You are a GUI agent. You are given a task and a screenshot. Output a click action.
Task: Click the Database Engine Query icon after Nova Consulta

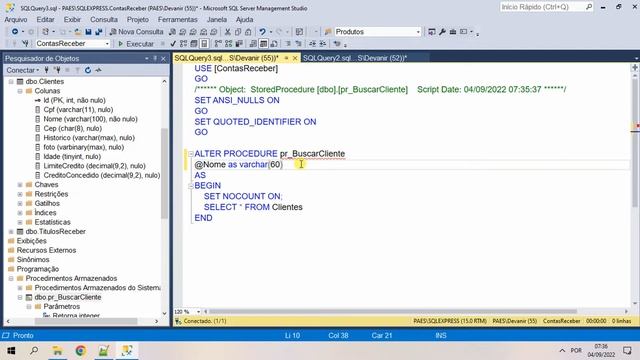click(x=173, y=32)
